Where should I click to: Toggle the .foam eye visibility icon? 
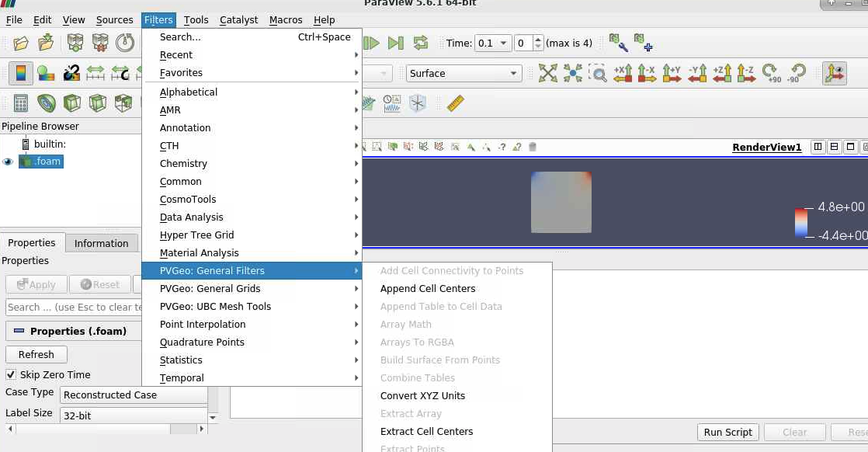tap(8, 162)
